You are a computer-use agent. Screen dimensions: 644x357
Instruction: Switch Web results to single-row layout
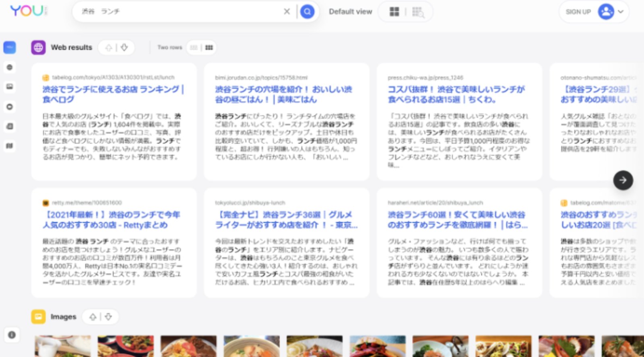pos(194,47)
